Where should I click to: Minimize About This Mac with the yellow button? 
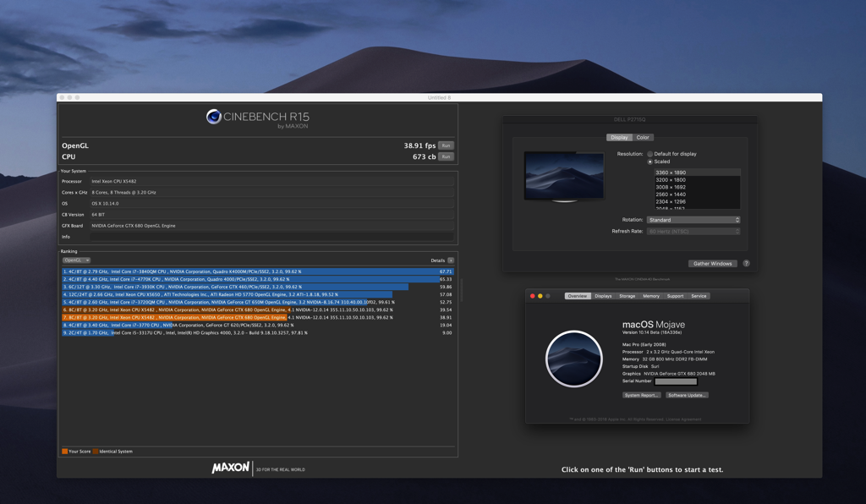(x=540, y=296)
